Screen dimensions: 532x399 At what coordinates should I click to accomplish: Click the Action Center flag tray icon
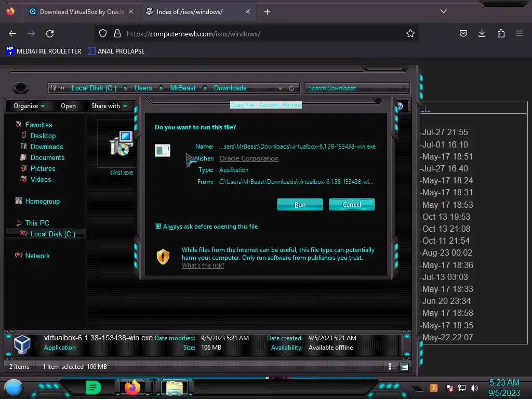click(x=449, y=388)
